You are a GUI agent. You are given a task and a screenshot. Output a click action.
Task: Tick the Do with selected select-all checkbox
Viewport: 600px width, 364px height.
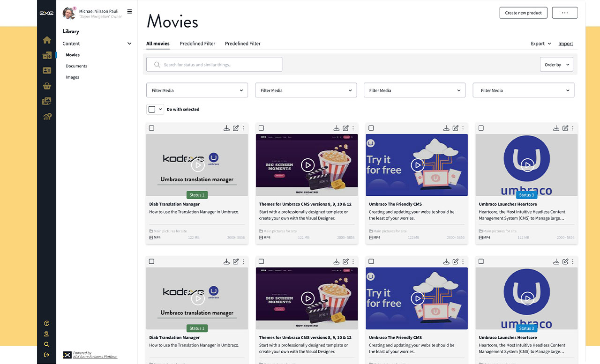151,109
